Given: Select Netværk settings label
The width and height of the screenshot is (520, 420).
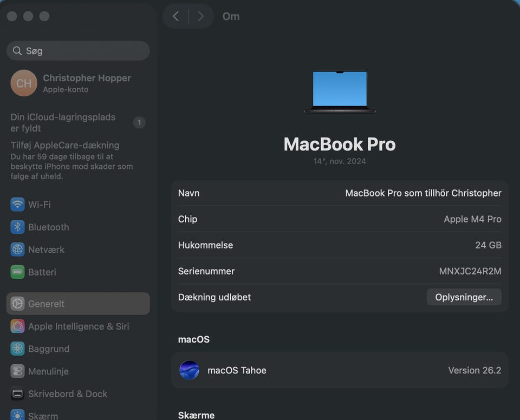Looking at the screenshot, I should tap(47, 250).
